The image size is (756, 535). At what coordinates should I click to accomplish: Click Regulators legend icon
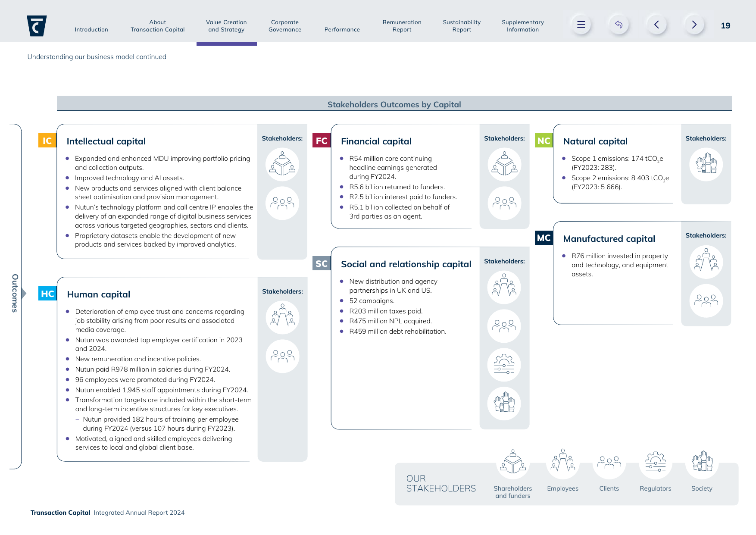tap(656, 463)
